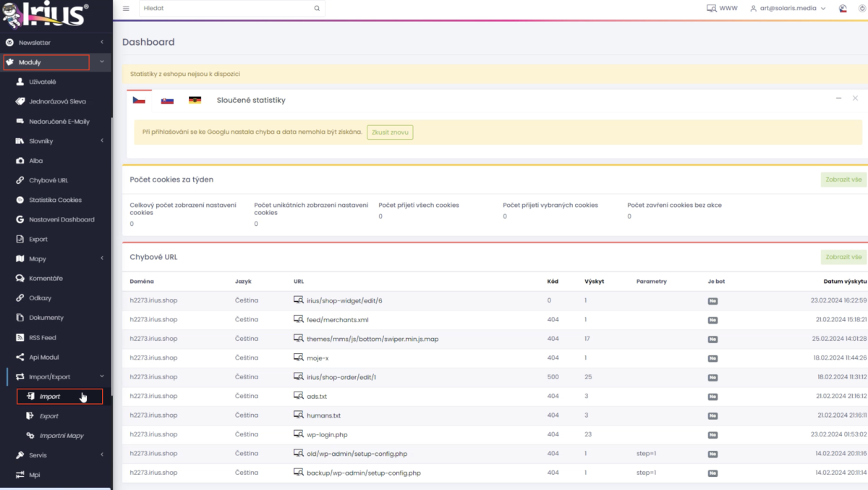Click the Doména column header
The width and height of the screenshot is (868, 490).
[142, 282]
